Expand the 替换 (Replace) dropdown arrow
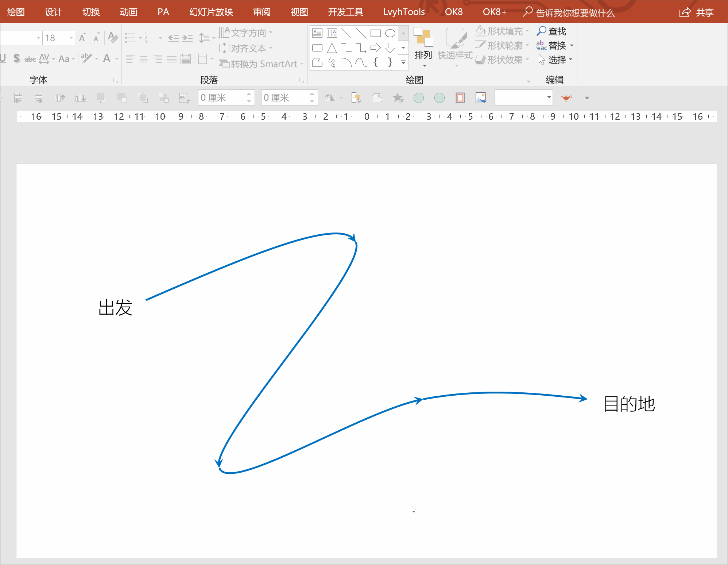Screen dimensions: 728x565 click(x=572, y=46)
